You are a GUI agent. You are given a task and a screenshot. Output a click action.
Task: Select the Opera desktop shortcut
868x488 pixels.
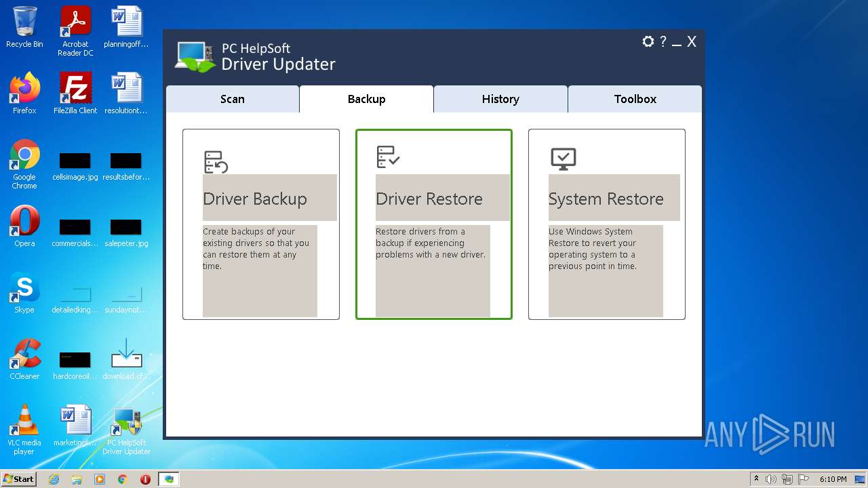coord(24,226)
